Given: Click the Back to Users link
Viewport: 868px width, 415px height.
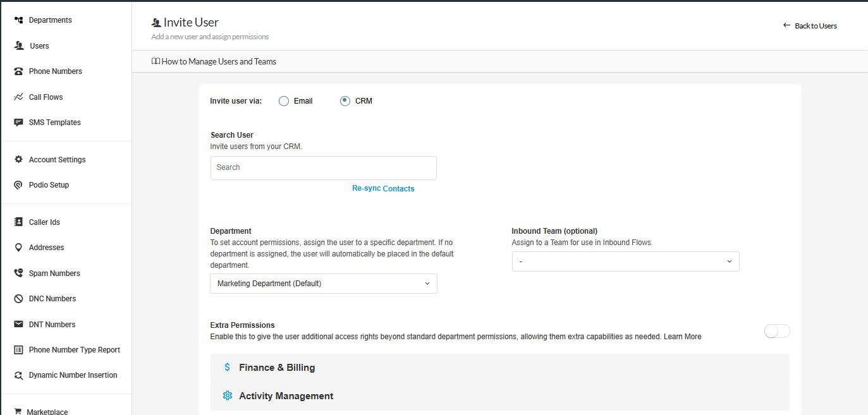Looking at the screenshot, I should 810,26.
